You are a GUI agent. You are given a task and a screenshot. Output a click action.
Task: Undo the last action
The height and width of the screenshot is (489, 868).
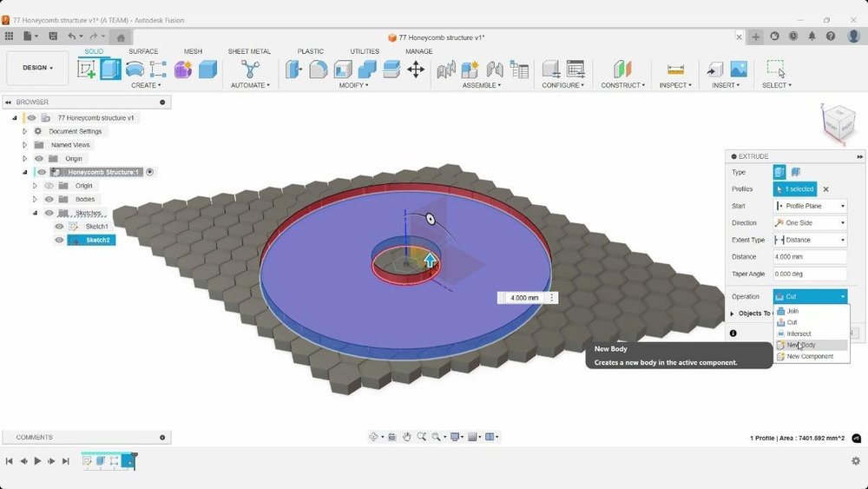[72, 36]
